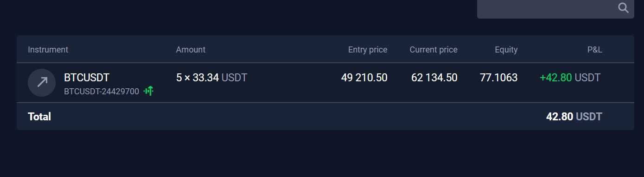Select position ID BTCUSDT-24429700
The height and width of the screenshot is (177, 644).
click(102, 92)
